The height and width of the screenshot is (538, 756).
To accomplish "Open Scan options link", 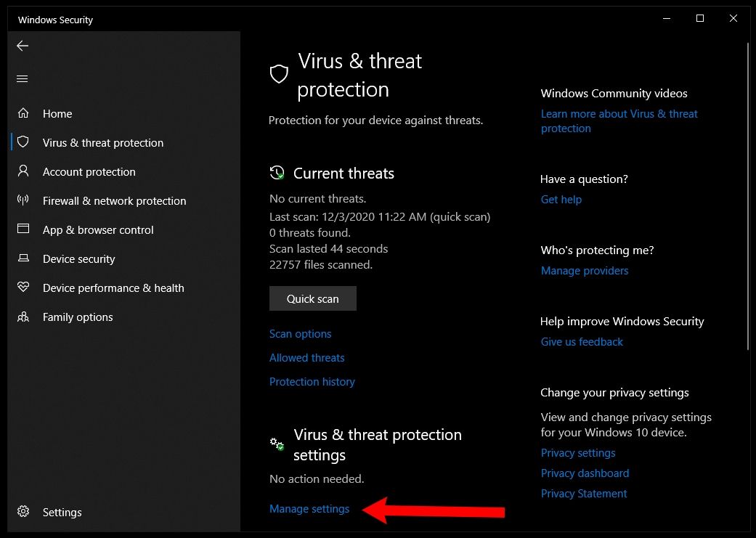I will coord(301,333).
